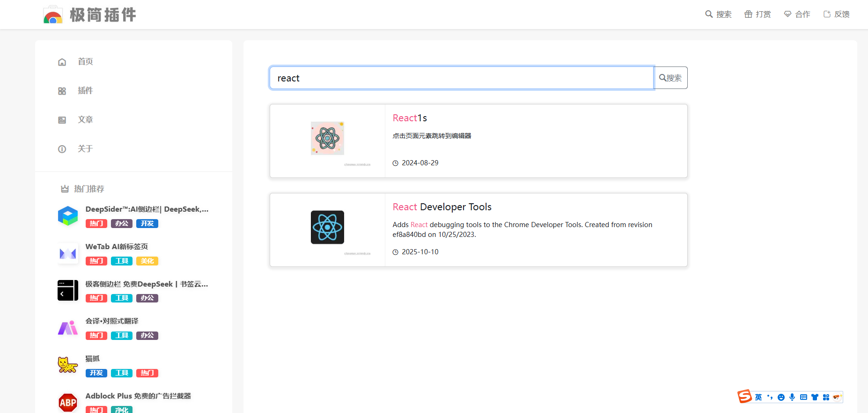Screen dimensions: 868x413
Task: Open the WeTab AI新标签页 title
Action: pyautogui.click(x=117, y=247)
